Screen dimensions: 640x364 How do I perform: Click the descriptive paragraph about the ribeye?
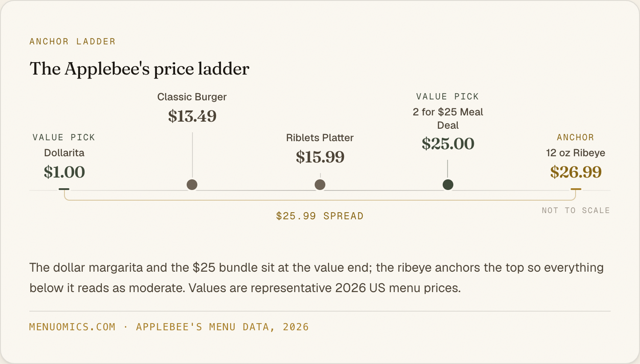(316, 278)
